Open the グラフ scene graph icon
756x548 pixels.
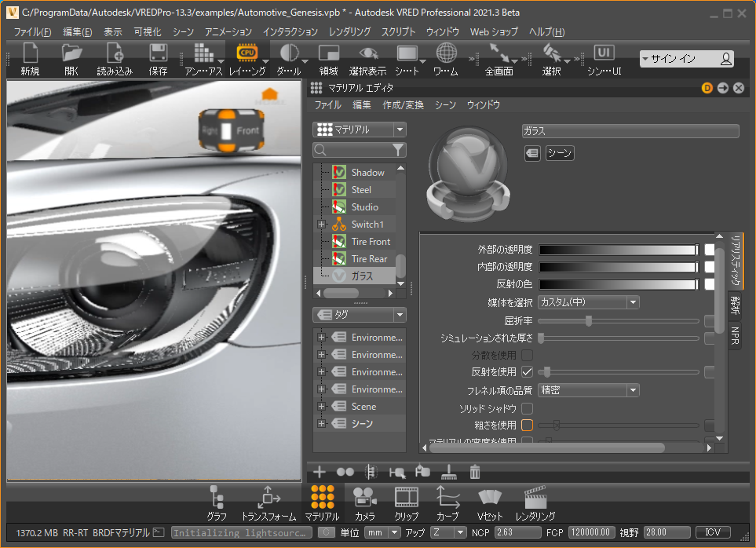217,497
